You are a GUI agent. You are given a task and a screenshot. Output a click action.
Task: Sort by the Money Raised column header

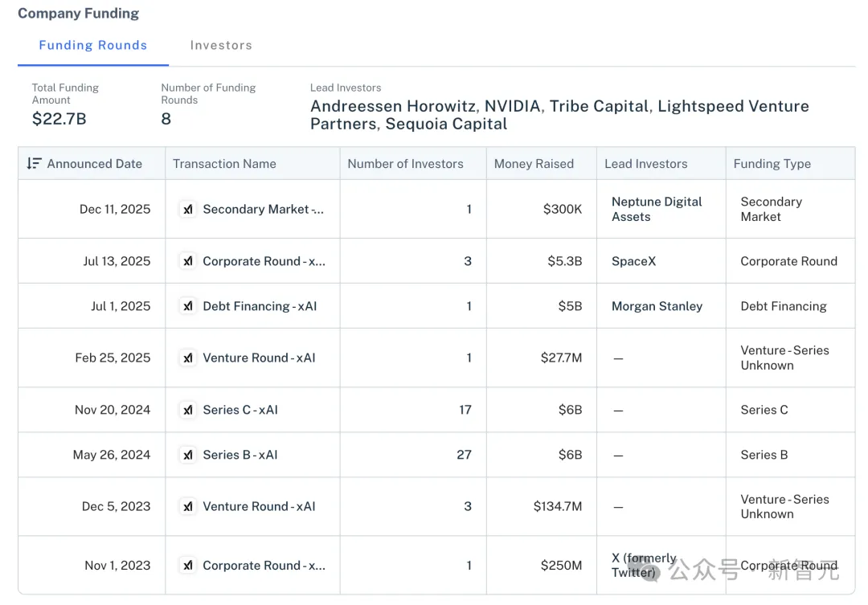coord(534,163)
